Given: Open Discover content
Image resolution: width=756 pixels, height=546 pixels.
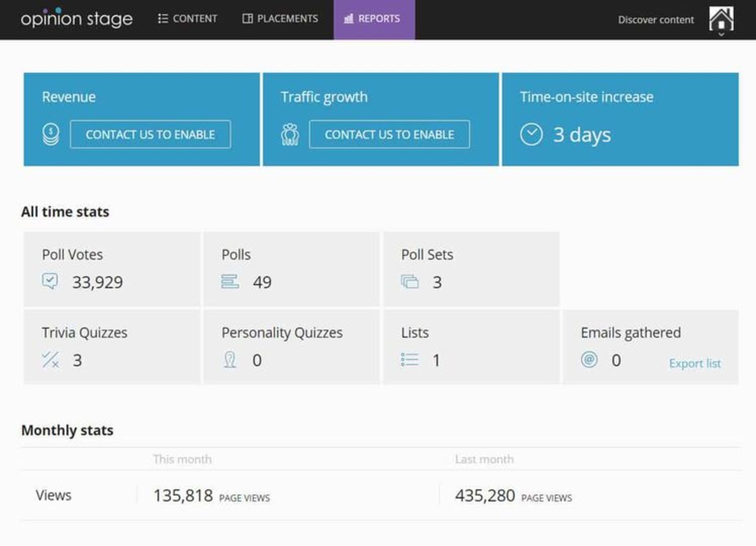Looking at the screenshot, I should click(656, 20).
